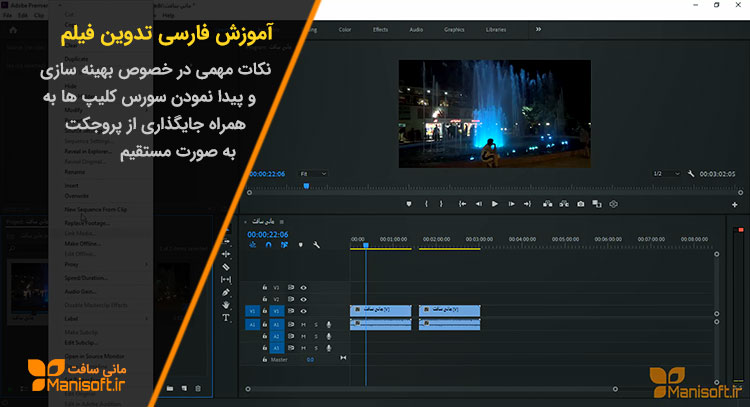Click the Go to In button
Screen dimensions: 750x407
pyautogui.click(x=462, y=204)
